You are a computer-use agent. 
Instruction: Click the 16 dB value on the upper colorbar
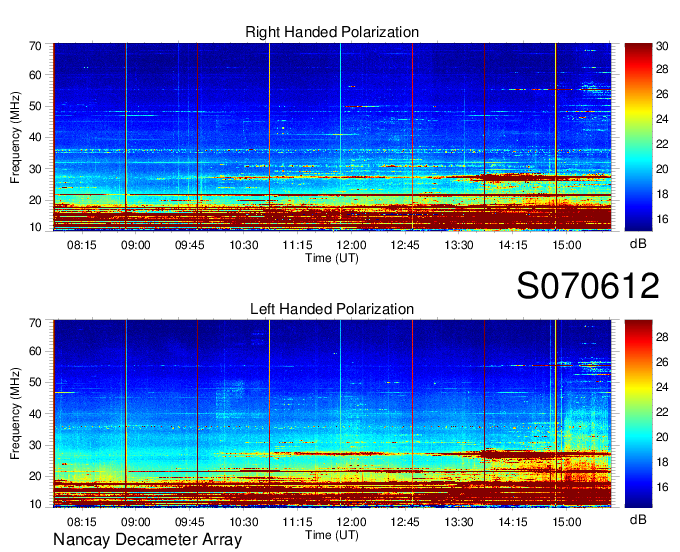click(662, 219)
